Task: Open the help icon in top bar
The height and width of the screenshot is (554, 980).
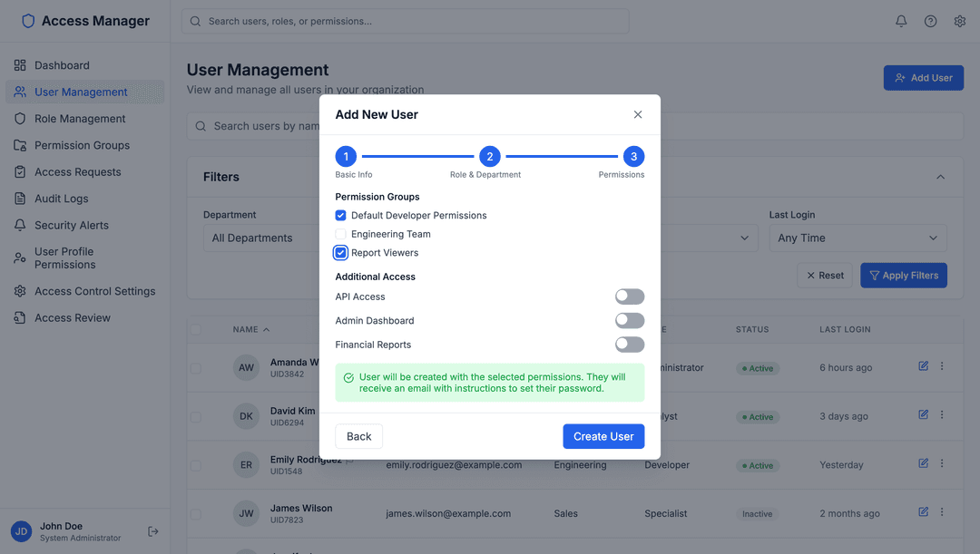Action: 930,20
